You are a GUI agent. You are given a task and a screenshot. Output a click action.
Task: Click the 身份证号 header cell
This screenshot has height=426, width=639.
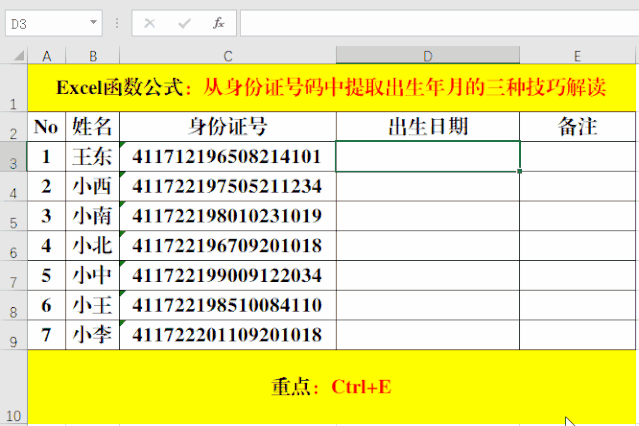tap(228, 126)
